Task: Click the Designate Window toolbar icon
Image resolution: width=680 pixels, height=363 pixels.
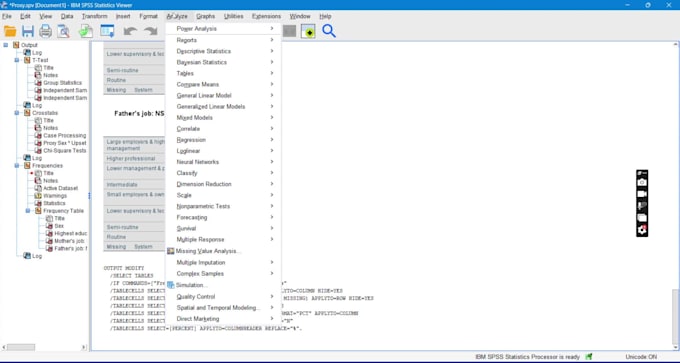Action: pos(308,31)
